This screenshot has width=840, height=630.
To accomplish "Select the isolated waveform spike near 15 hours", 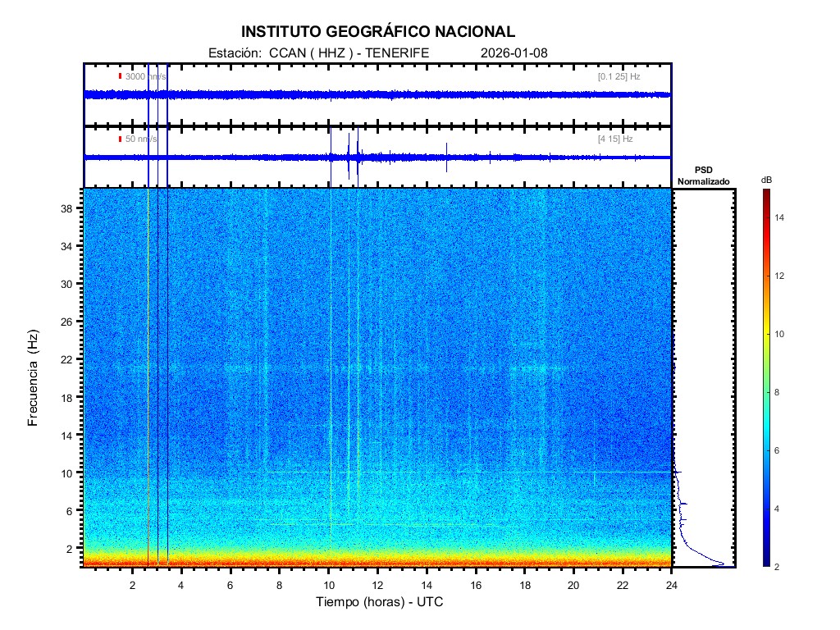I will tap(446, 157).
